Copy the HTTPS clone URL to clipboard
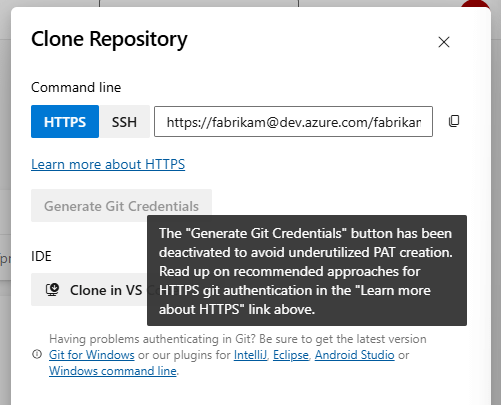Screen dimensions: 501x405 tap(454, 121)
